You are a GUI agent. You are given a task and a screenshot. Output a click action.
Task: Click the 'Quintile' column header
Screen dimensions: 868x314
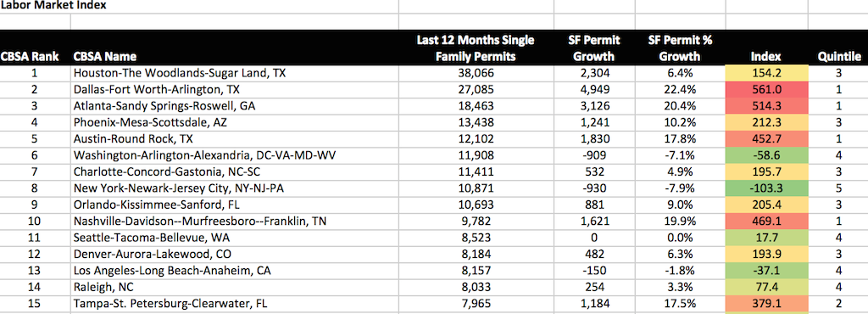tap(839, 57)
